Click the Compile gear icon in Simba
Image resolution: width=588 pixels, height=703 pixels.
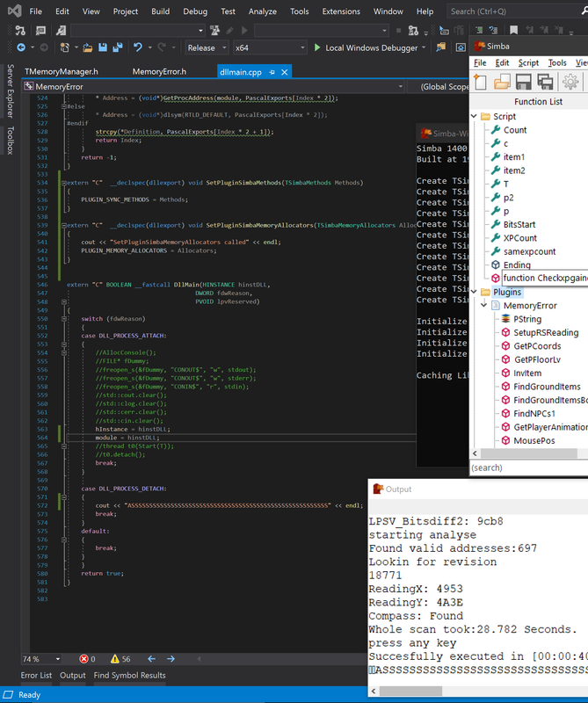(570, 82)
